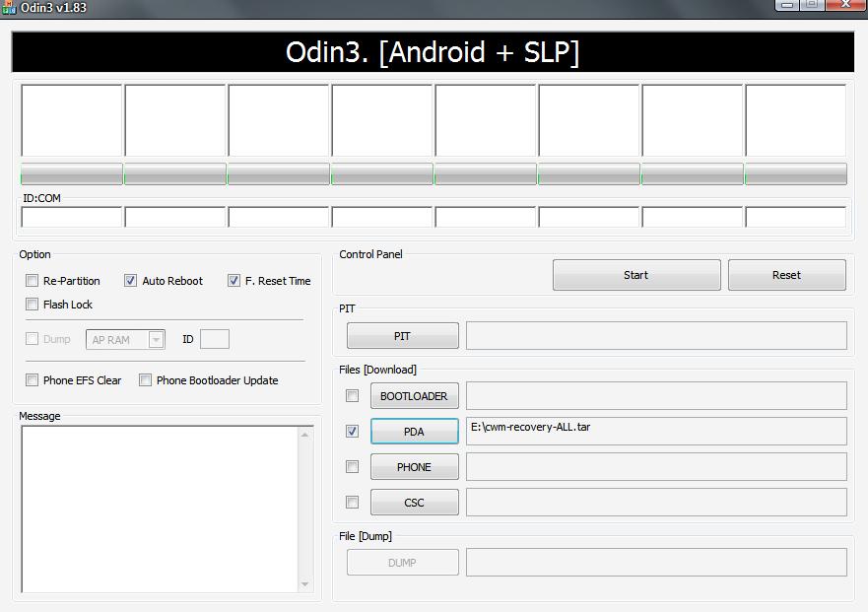
Task: Check the Phone EFS Clear box
Action: (x=33, y=380)
